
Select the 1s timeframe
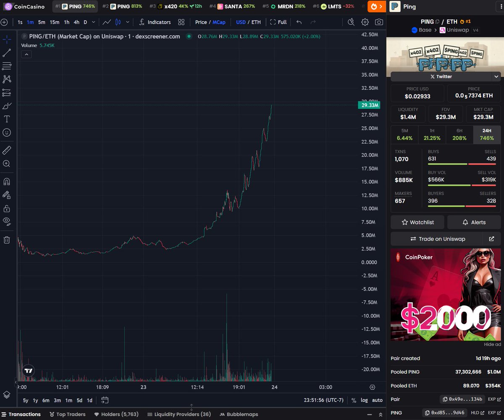20,22
